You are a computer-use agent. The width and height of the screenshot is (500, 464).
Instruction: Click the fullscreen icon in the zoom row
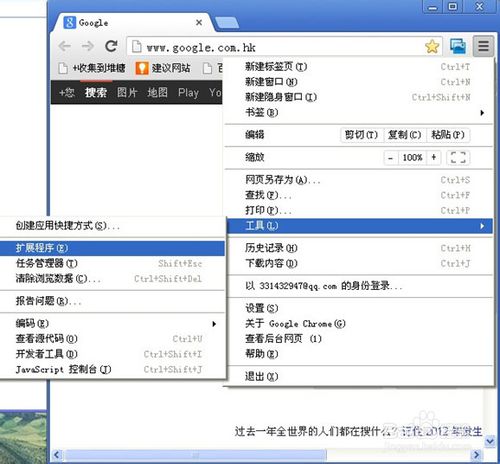pyautogui.click(x=458, y=158)
